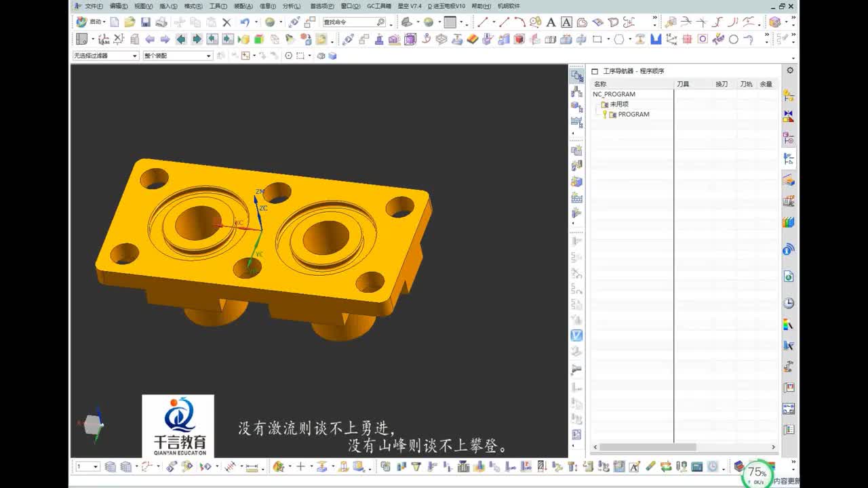Viewport: 868px width, 488px height.
Task: Click the Save floppy disk icon
Action: point(146,22)
